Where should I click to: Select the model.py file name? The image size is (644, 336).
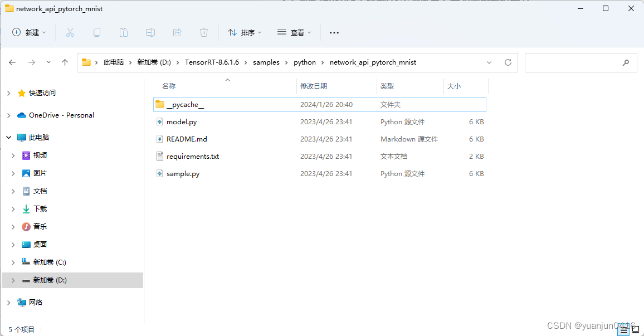182,122
